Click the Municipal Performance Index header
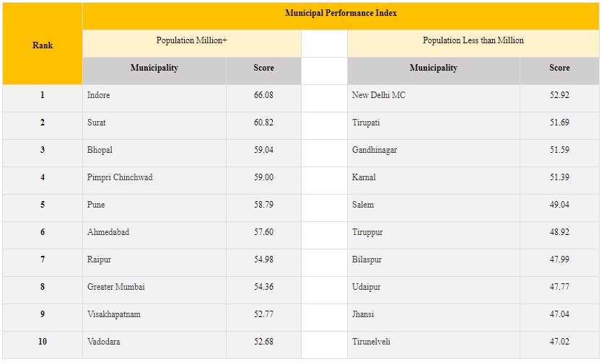The height and width of the screenshot is (364, 604). (341, 16)
